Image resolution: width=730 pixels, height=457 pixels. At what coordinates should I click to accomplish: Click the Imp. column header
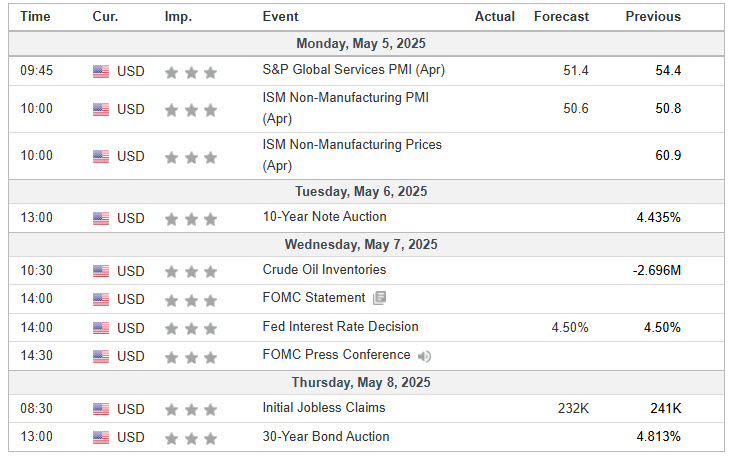coord(178,17)
